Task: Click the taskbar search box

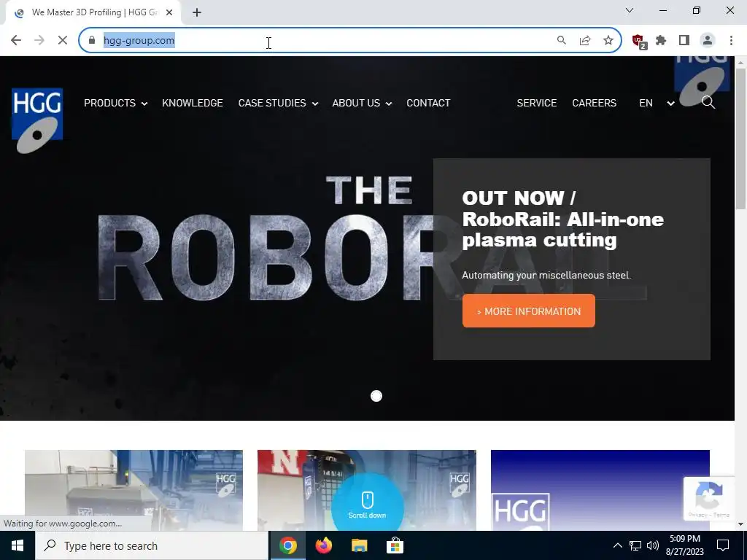Action: (152, 545)
